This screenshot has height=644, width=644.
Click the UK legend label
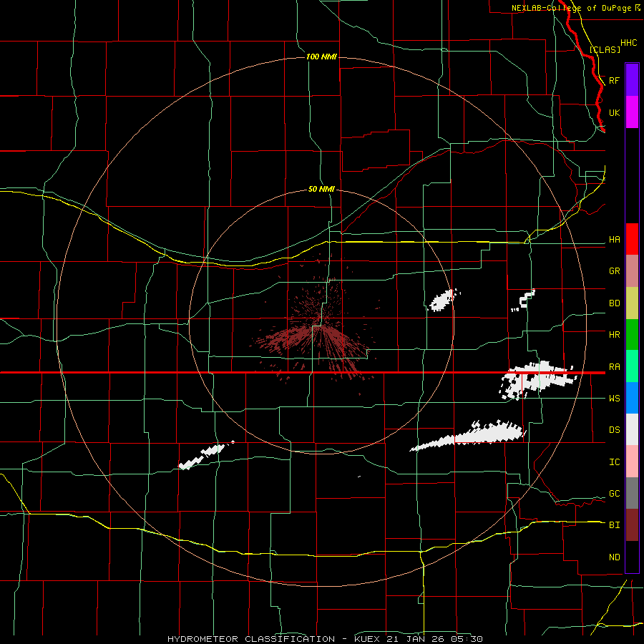click(614, 112)
